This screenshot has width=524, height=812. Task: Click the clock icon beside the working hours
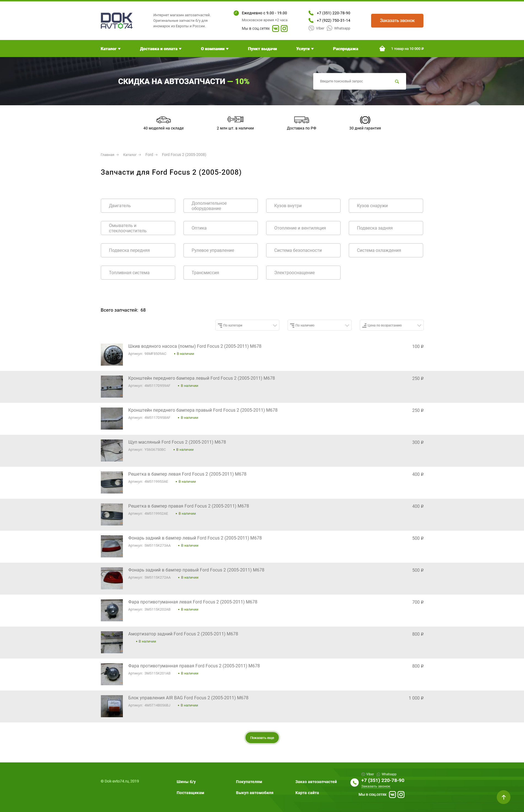236,13
